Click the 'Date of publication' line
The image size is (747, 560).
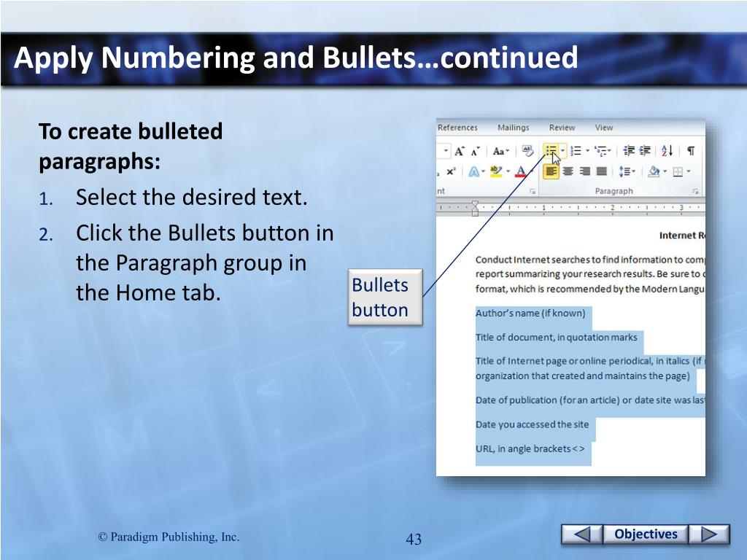click(x=589, y=400)
